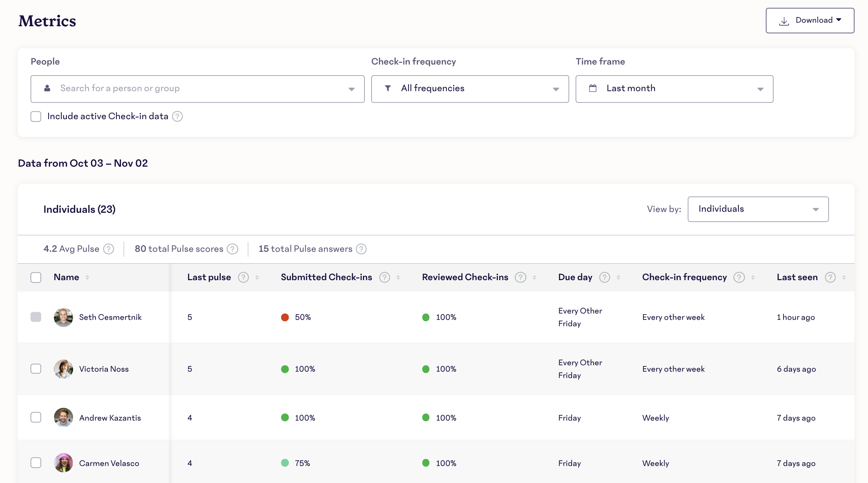Click Seth Cesmertnik's name
The width and height of the screenshot is (868, 483).
110,317
